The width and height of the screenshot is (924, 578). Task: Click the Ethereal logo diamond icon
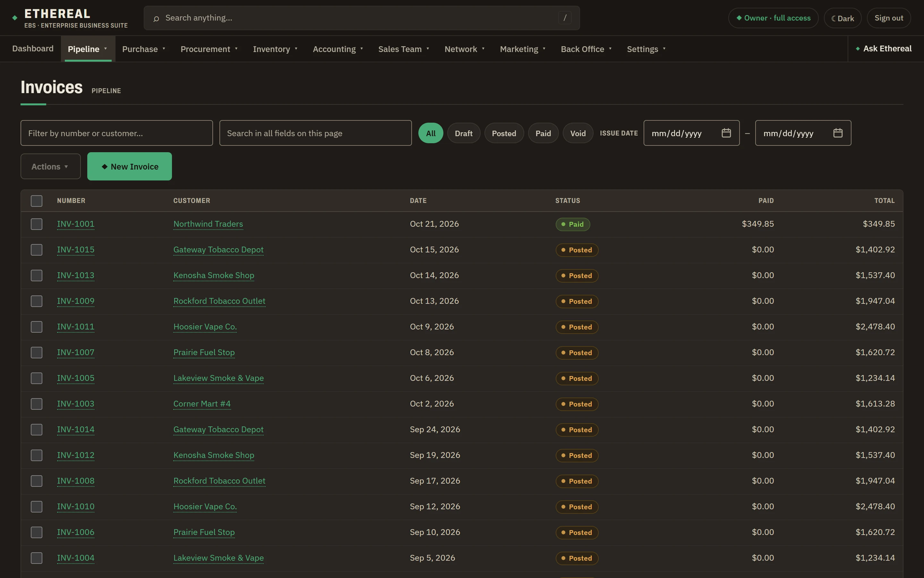pos(15,18)
